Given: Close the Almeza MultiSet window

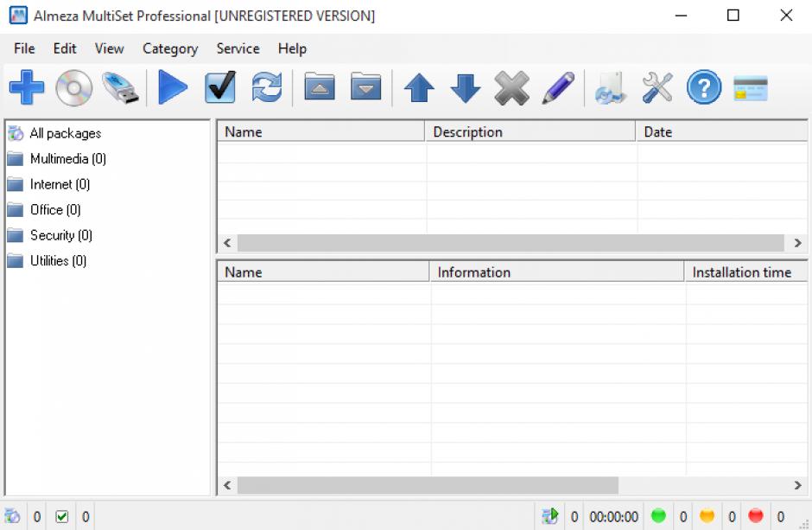Looking at the screenshot, I should [x=786, y=16].
